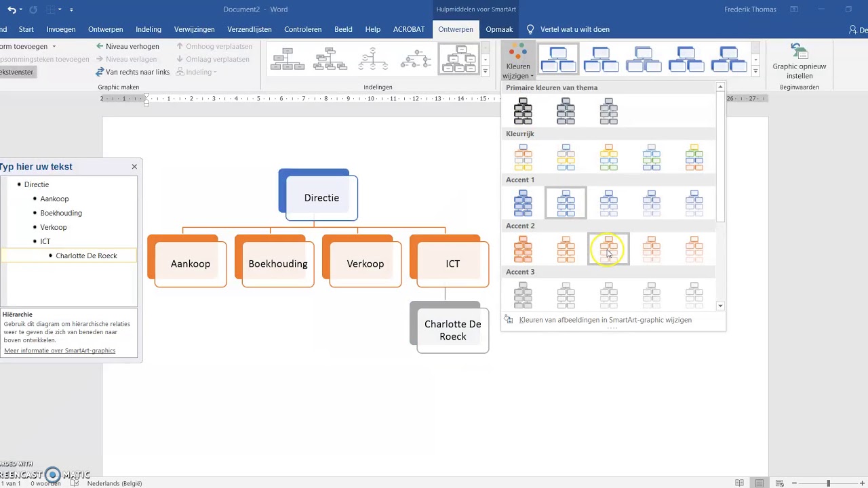Select Boekhouding line in text pane

[x=61, y=213]
